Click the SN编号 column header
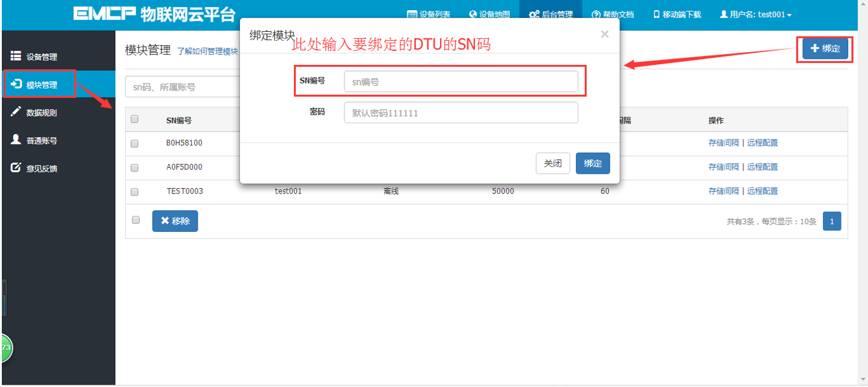 pyautogui.click(x=179, y=120)
